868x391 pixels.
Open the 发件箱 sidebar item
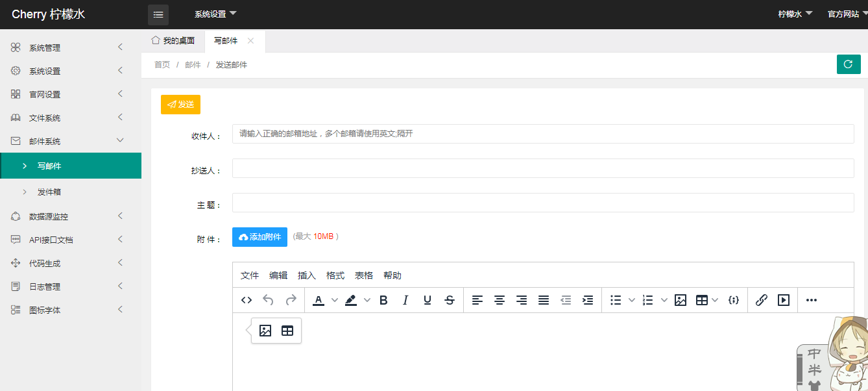[x=71, y=192]
